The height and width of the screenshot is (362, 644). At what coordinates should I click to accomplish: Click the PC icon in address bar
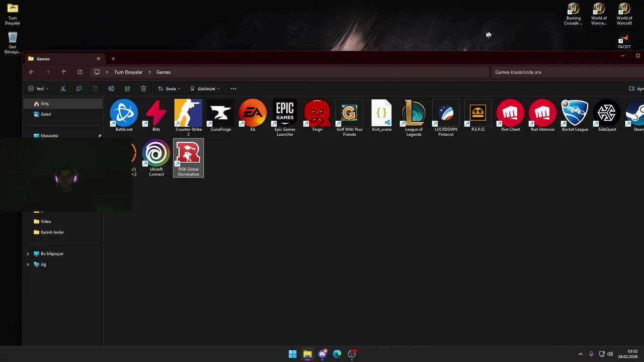tap(97, 72)
